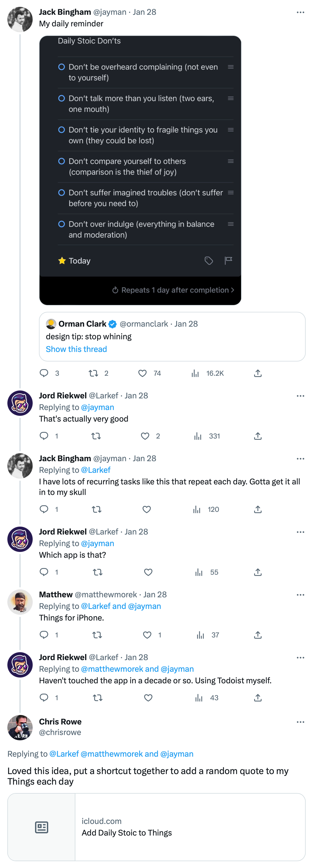Image resolution: width=313 pixels, height=868 pixels.
Task: Open more options for Chris Rowe's tweet
Action: [300, 722]
